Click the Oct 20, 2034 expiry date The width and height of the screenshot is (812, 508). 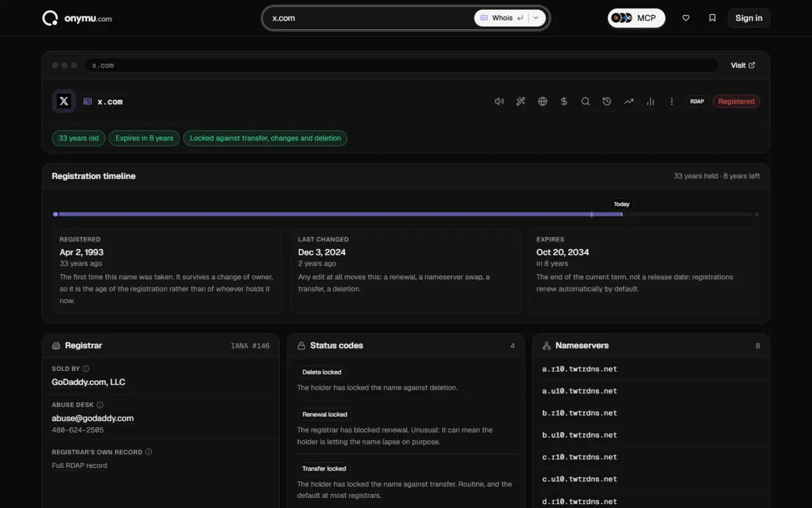tap(563, 252)
